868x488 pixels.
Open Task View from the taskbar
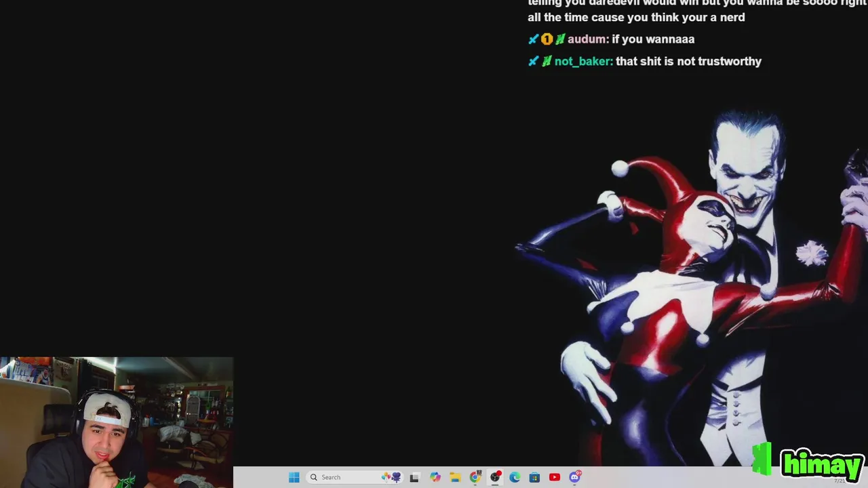(414, 477)
